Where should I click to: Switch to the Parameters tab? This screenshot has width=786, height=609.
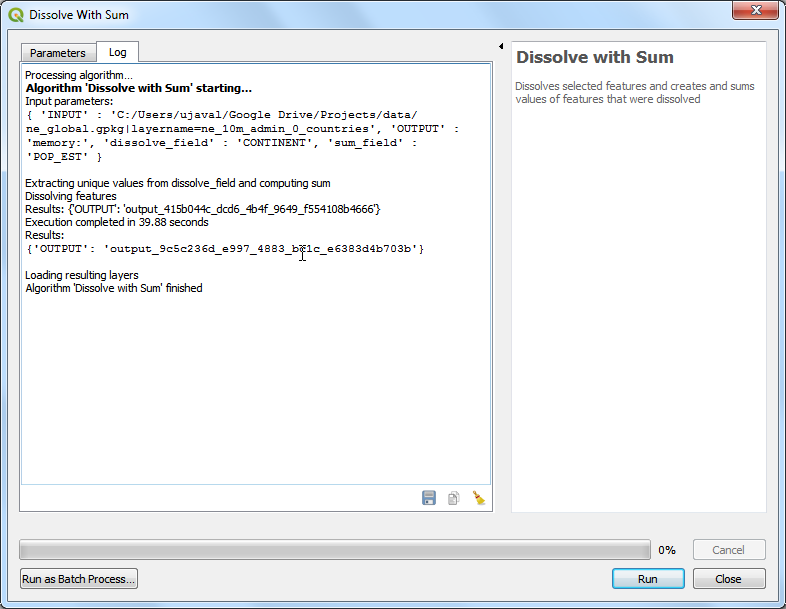click(x=58, y=53)
